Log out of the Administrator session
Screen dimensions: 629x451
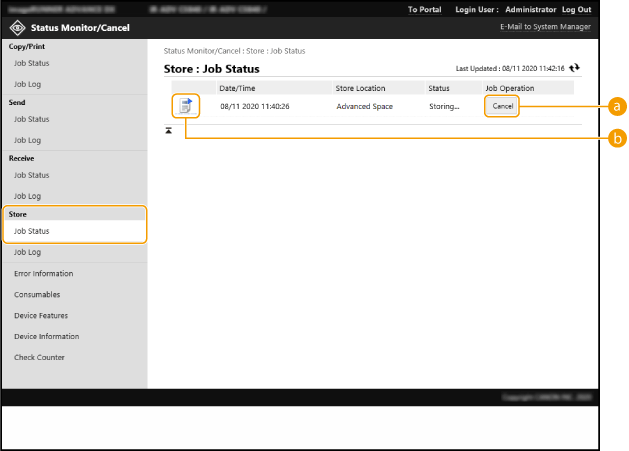tap(576, 9)
